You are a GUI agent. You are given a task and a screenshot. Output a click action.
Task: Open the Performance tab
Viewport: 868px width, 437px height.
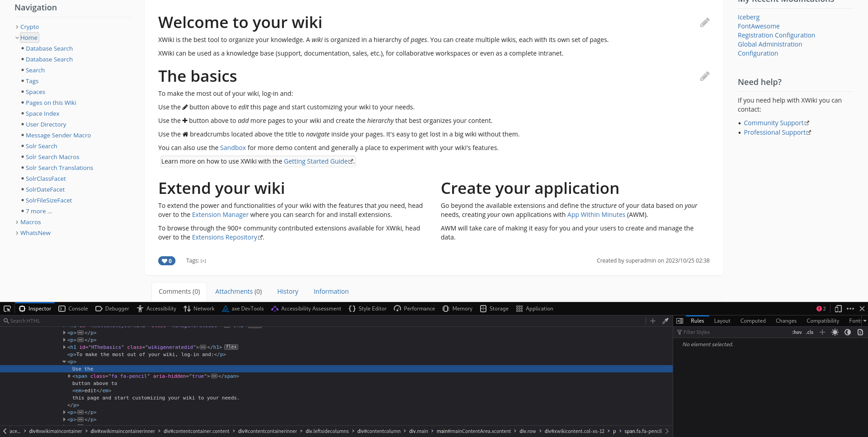click(x=414, y=309)
